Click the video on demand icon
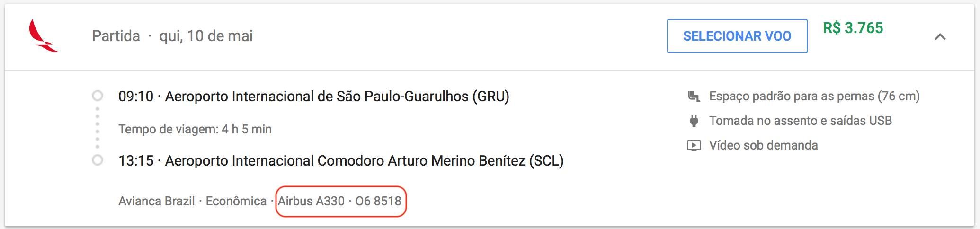 694,146
